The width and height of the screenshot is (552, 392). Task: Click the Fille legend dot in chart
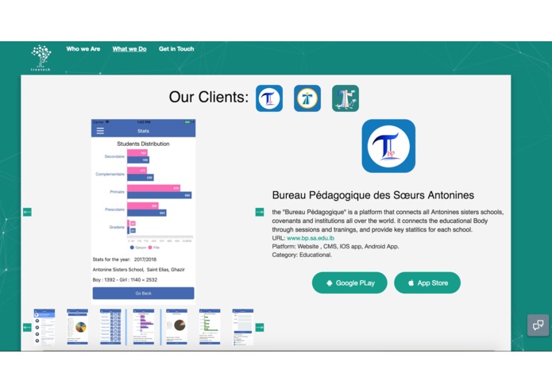(x=150, y=248)
